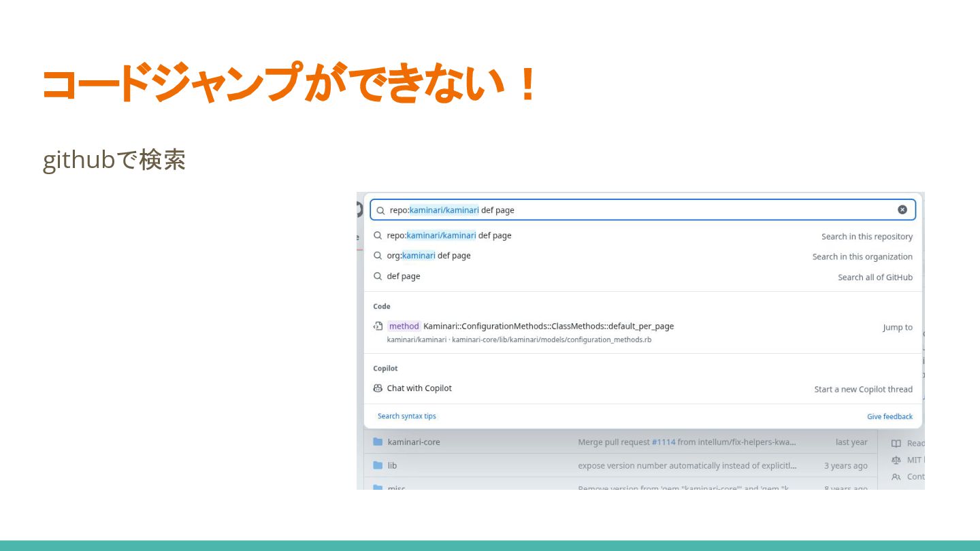The height and width of the screenshot is (551, 980).
Task: Click 'Search all of GitHub' label
Action: coord(875,278)
